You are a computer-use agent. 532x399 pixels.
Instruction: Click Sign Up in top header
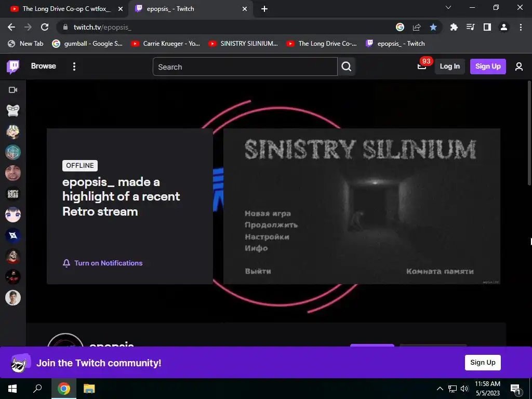point(488,66)
